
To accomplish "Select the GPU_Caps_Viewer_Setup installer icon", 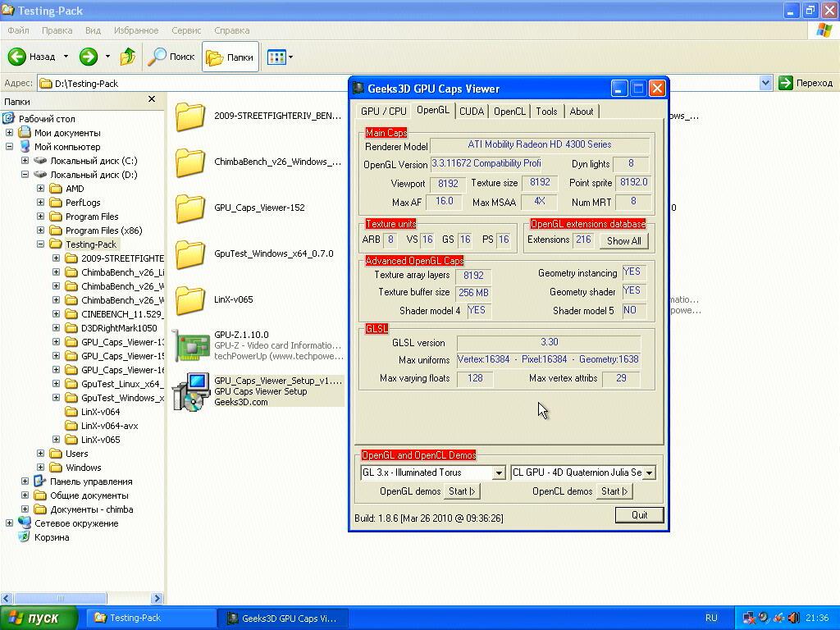I will click(x=190, y=391).
